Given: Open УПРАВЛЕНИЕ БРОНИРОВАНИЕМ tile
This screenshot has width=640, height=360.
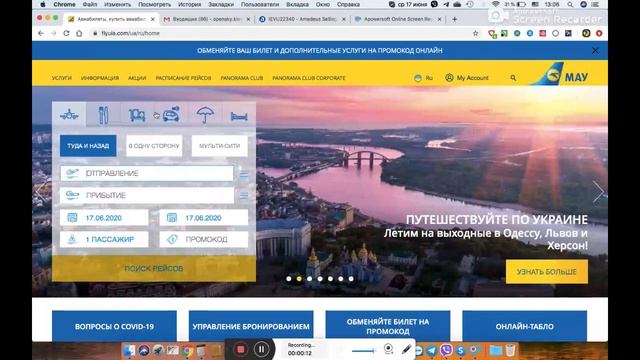Looking at the screenshot, I should click(x=251, y=326).
